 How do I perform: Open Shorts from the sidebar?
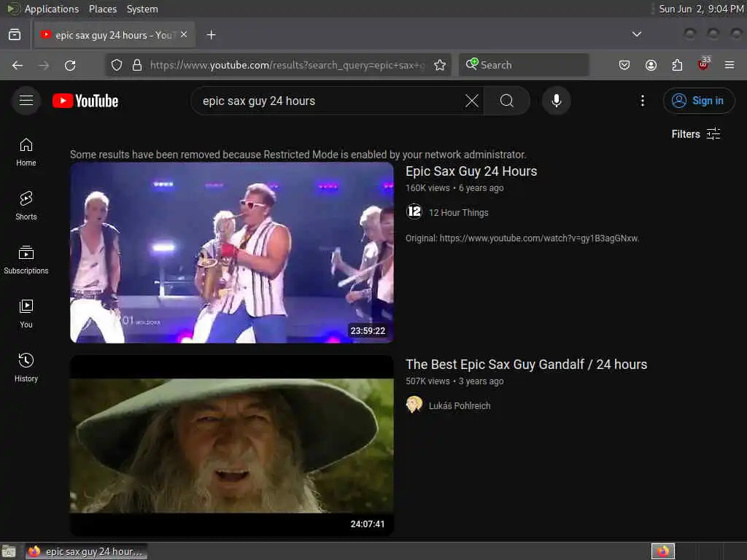(x=26, y=206)
